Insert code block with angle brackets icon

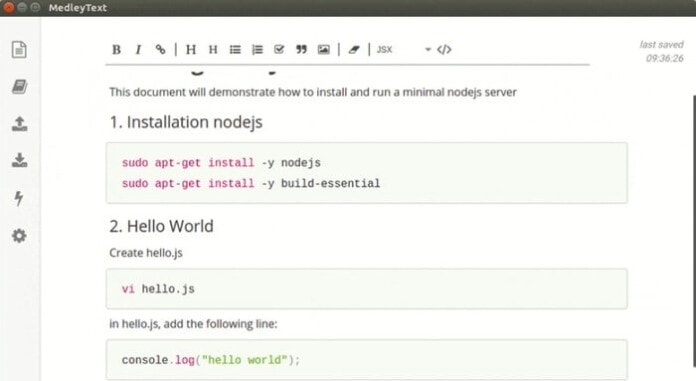point(444,49)
